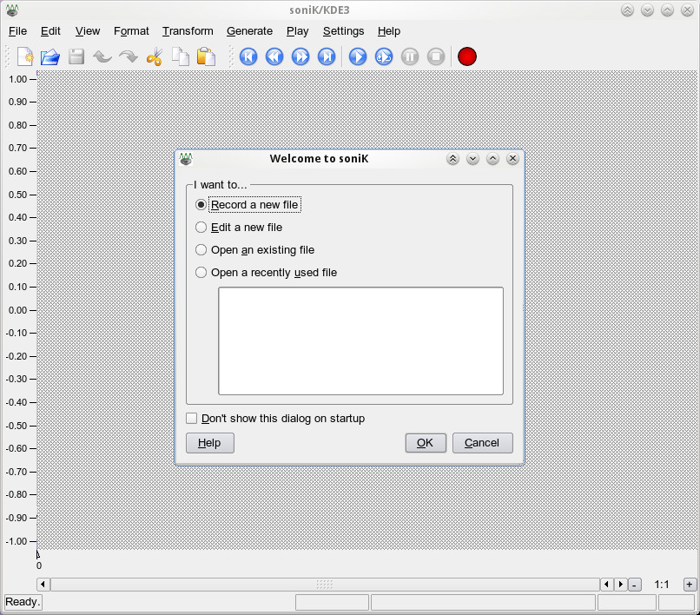Open the Play menu
The image size is (700, 615).
297,31
